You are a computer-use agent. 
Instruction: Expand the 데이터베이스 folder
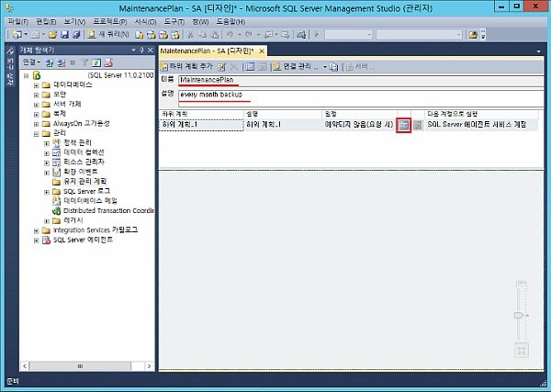(x=36, y=85)
